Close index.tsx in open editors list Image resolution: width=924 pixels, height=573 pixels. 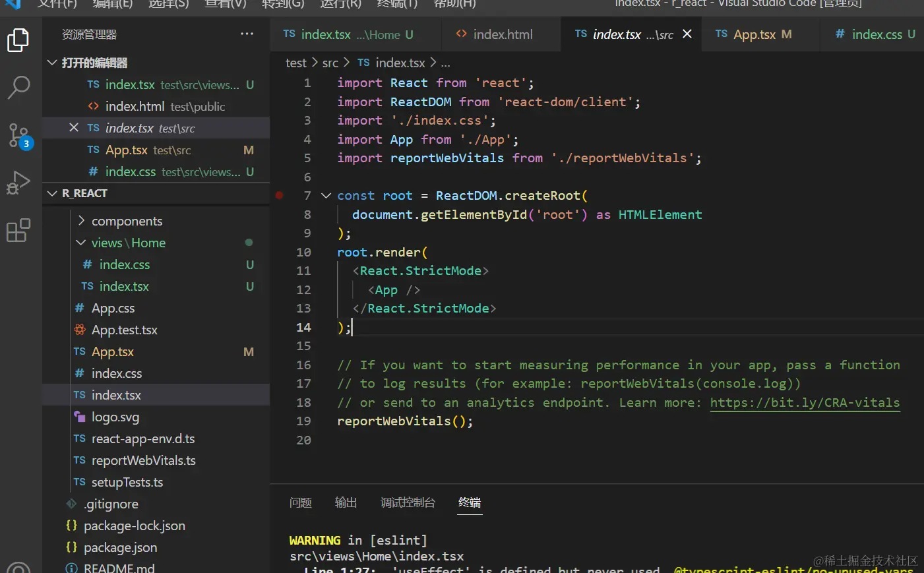74,128
